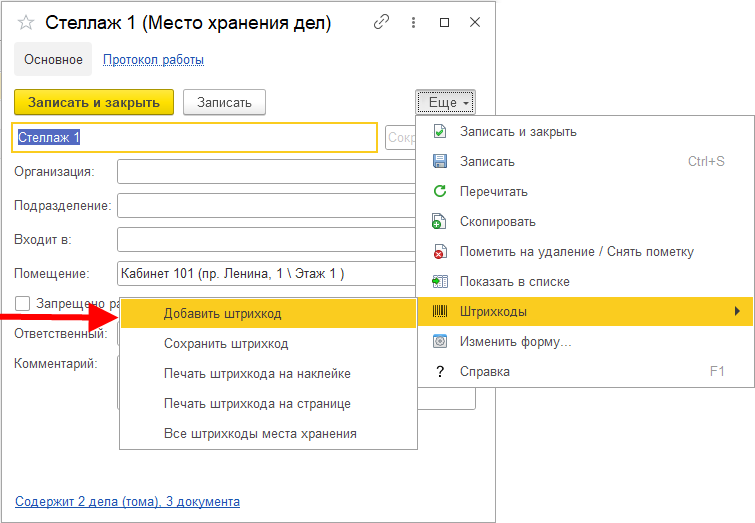This screenshot has width=755, height=523.
Task: Switch to the Протокол работы tab
Action: click(153, 60)
